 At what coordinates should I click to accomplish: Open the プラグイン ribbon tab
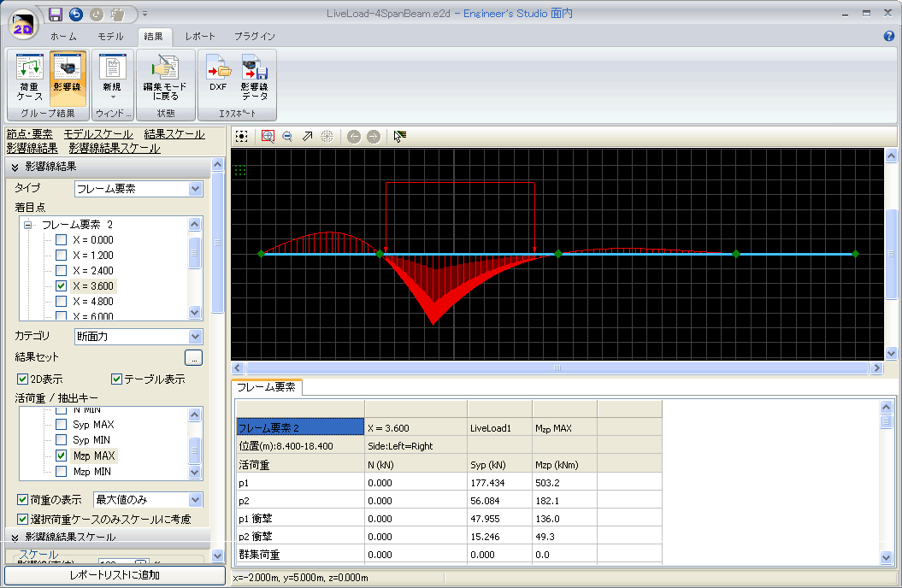click(x=254, y=36)
